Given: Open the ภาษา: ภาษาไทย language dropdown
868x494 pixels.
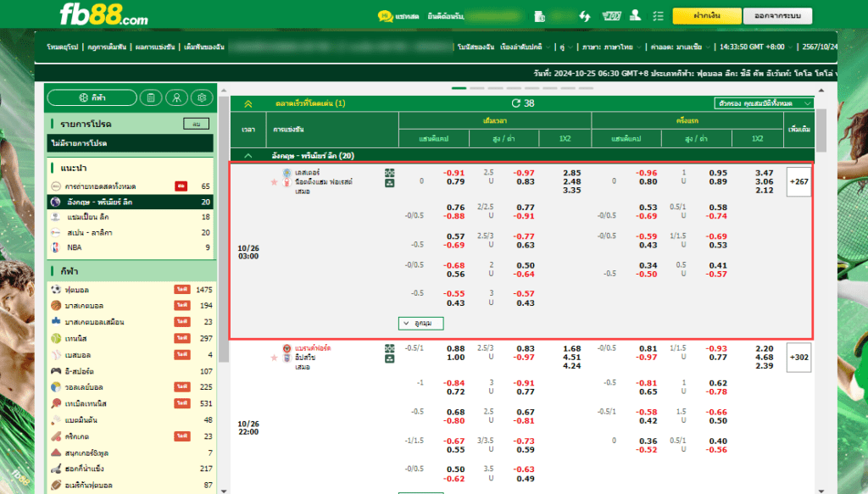Looking at the screenshot, I should (611, 47).
